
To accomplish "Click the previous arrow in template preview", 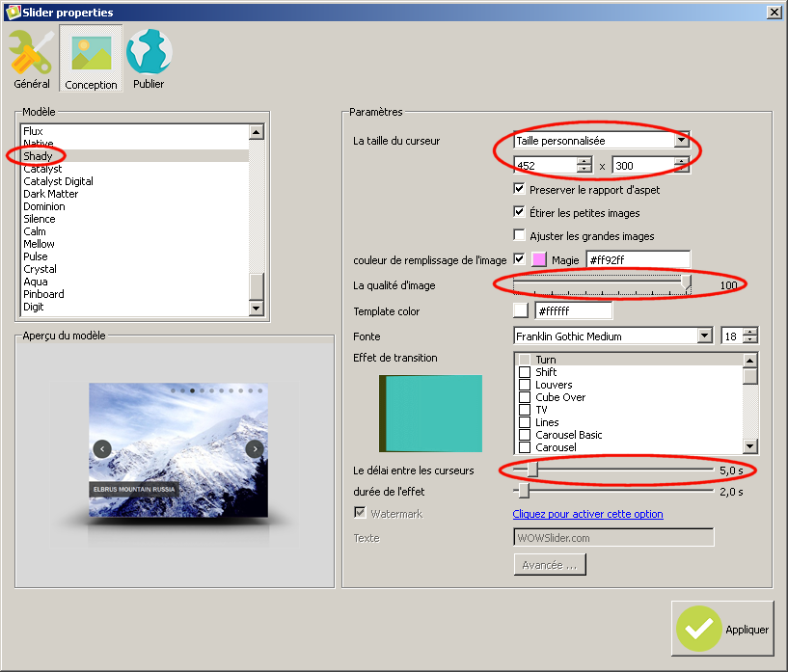I will coord(102,449).
